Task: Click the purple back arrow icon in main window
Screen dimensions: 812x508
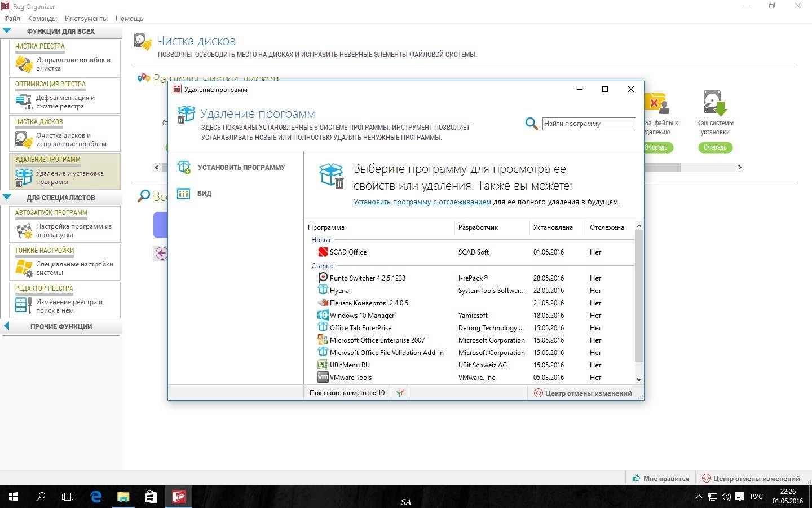Action: tap(161, 253)
